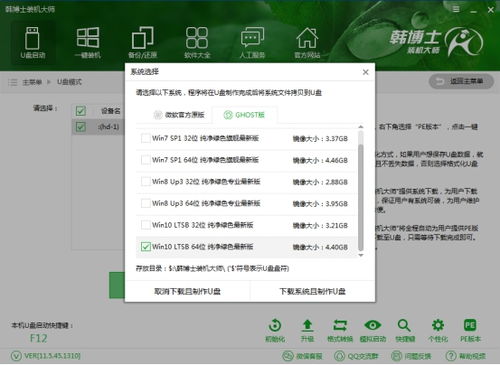Click 下载系统且制作U盘 button
Viewport: 500px width, 365px height.
point(312,292)
